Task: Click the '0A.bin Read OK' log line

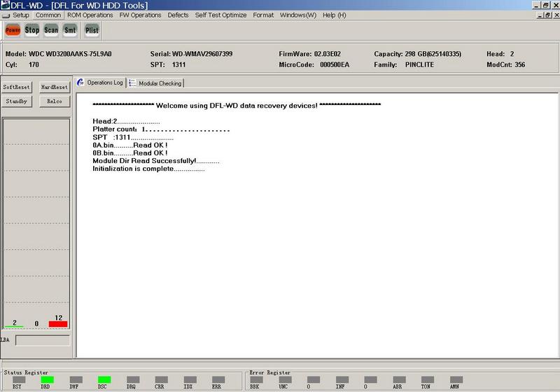Action: click(130, 145)
